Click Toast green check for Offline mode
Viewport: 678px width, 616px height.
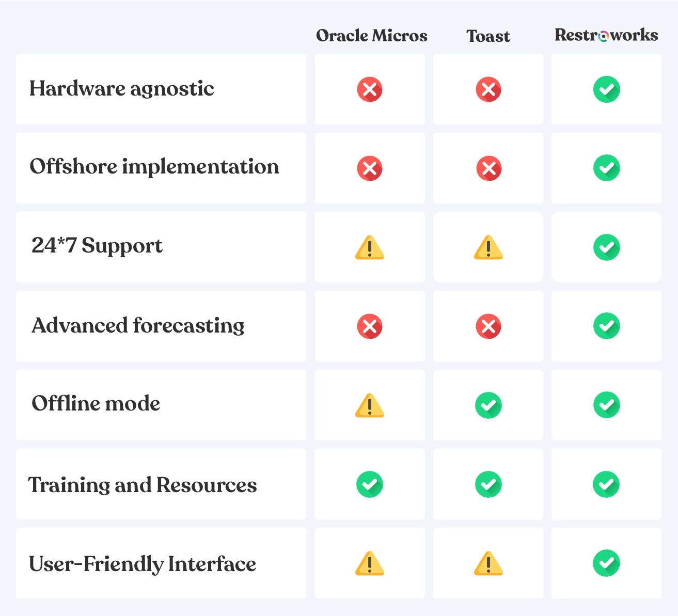pyautogui.click(x=488, y=405)
